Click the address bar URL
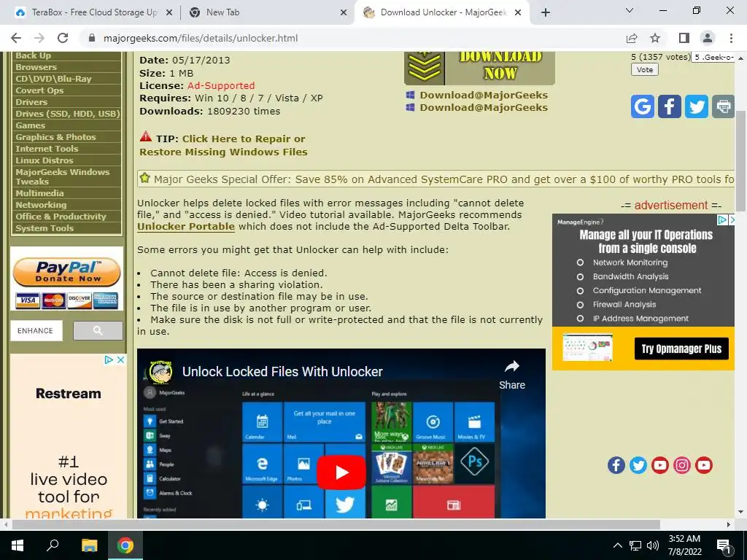The height and width of the screenshot is (560, 747). (201, 38)
